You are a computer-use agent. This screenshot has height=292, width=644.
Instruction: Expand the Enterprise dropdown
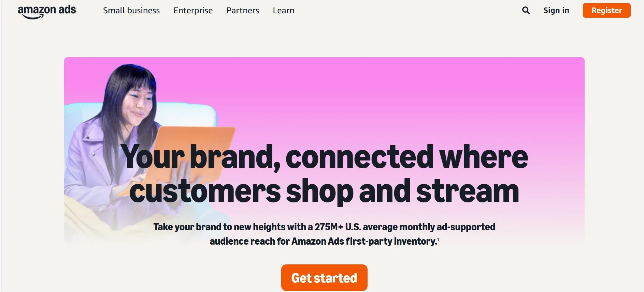coord(193,11)
